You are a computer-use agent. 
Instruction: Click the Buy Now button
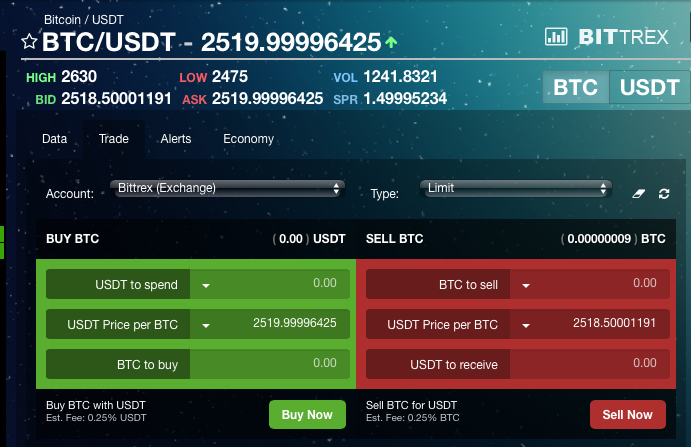[x=307, y=414]
